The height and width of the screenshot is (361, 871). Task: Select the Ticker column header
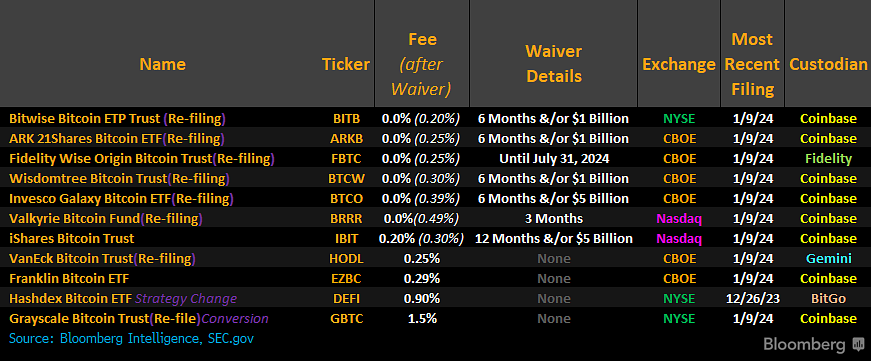pos(346,64)
